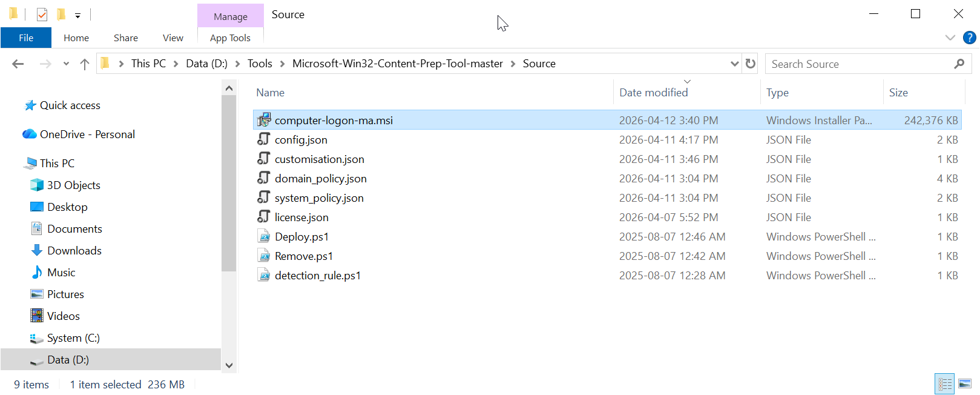Sort files by the Date modified column
Viewport: 980px width, 395px height.
click(653, 93)
